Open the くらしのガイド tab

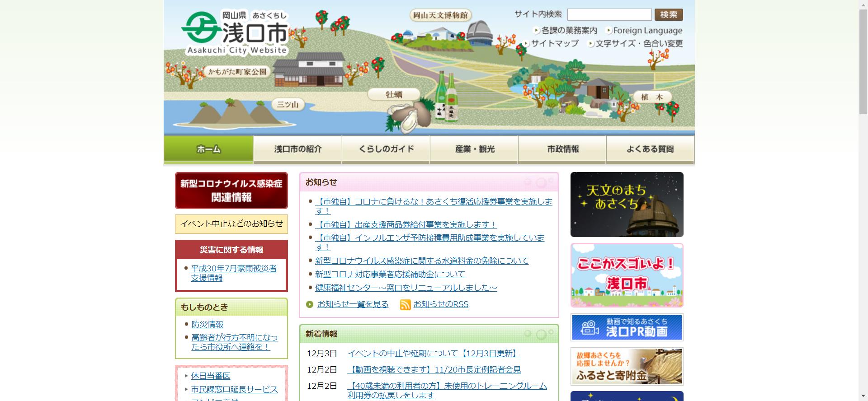point(386,149)
